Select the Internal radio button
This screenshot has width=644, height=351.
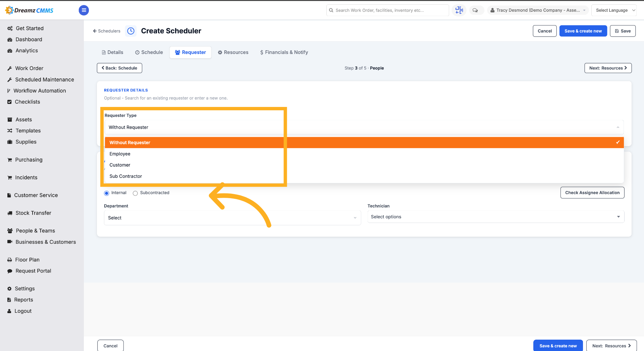point(107,193)
